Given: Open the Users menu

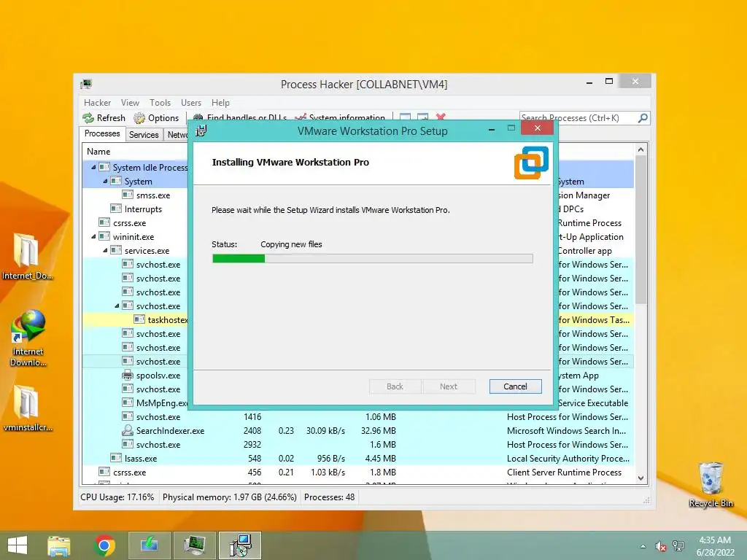Looking at the screenshot, I should pos(190,102).
